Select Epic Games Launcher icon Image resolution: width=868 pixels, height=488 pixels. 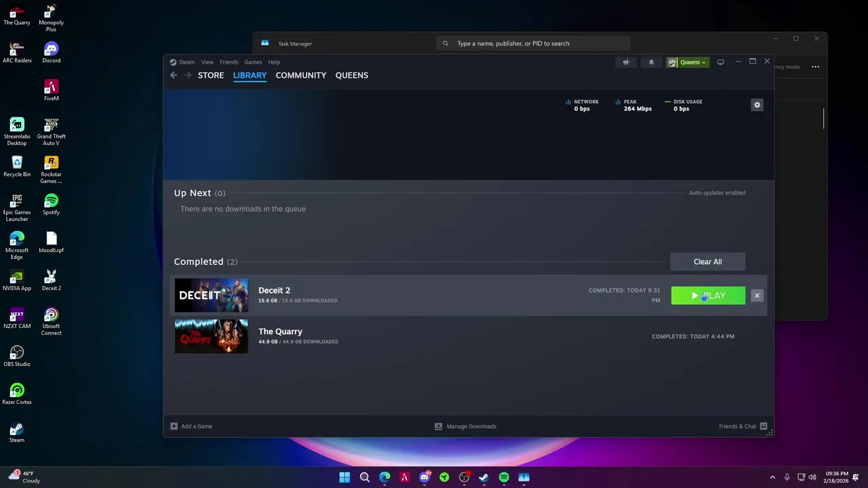click(17, 207)
